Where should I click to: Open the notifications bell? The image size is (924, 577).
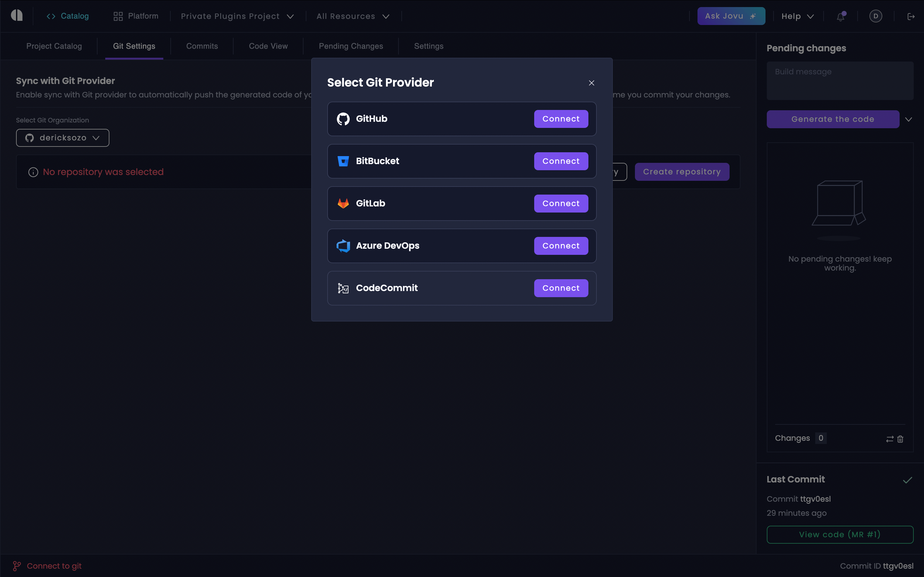coord(840,16)
